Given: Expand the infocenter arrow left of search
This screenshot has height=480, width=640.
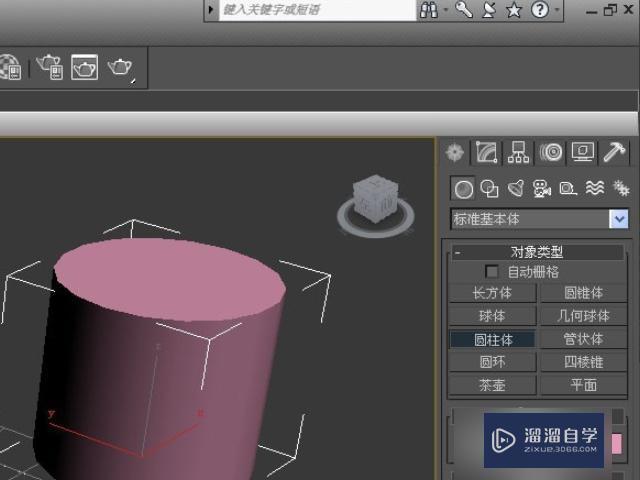Looking at the screenshot, I should tap(211, 9).
